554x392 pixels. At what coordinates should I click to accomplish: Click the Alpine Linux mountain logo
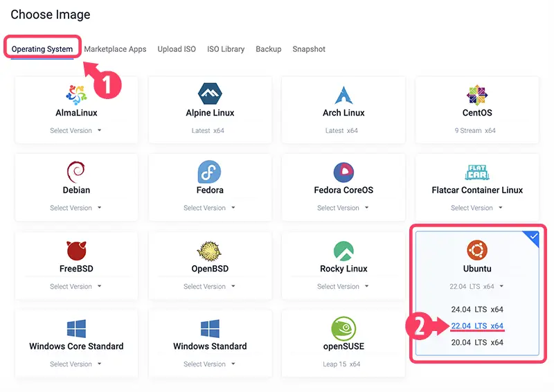[x=210, y=93]
